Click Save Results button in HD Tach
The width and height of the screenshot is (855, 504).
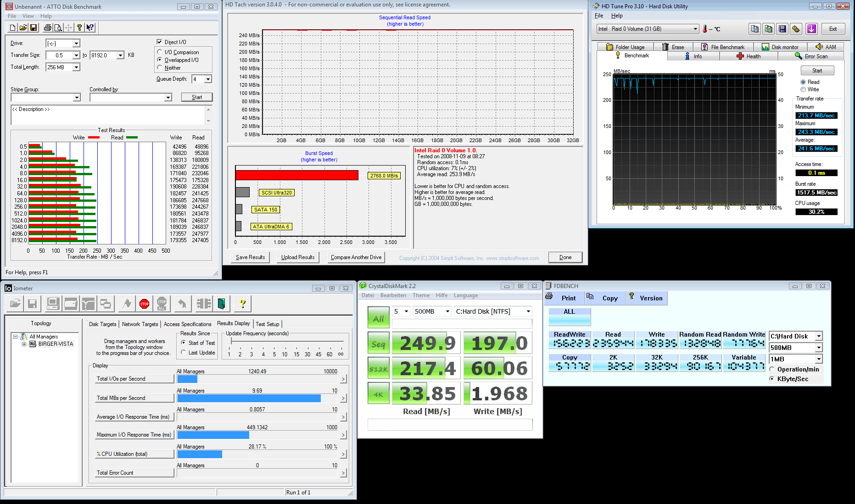tap(251, 257)
